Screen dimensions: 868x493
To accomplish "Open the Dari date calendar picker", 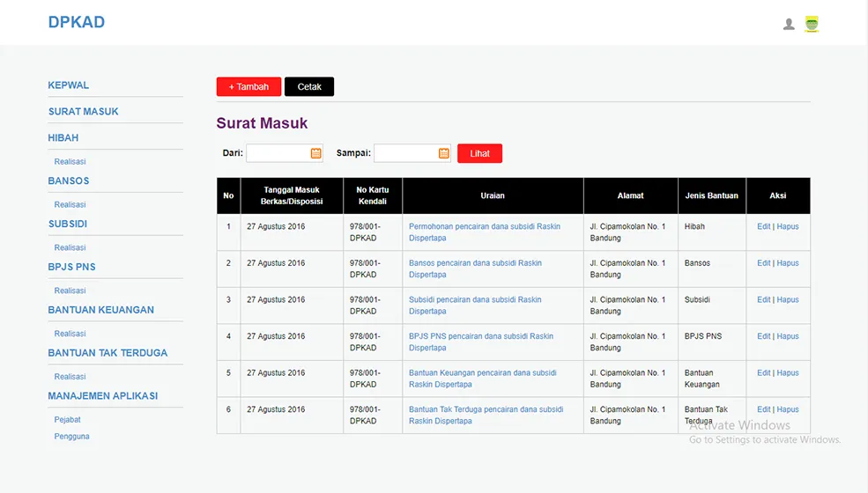I will [316, 153].
